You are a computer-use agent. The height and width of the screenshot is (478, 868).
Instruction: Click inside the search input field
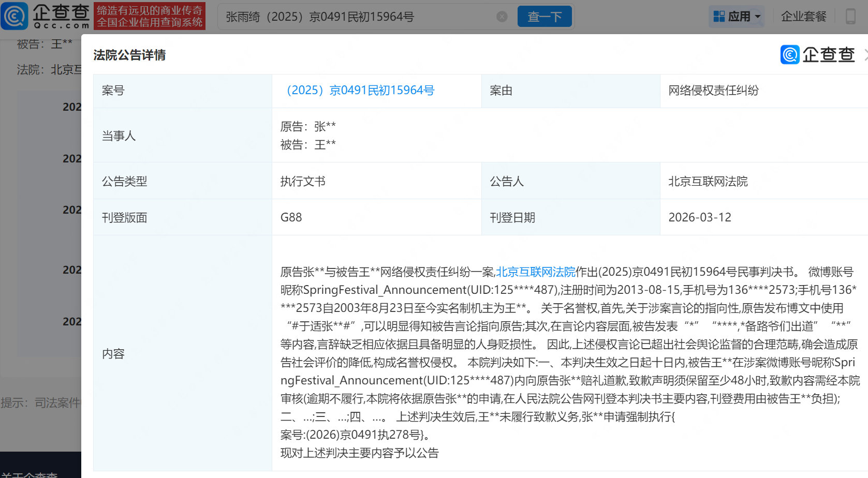(x=336, y=17)
